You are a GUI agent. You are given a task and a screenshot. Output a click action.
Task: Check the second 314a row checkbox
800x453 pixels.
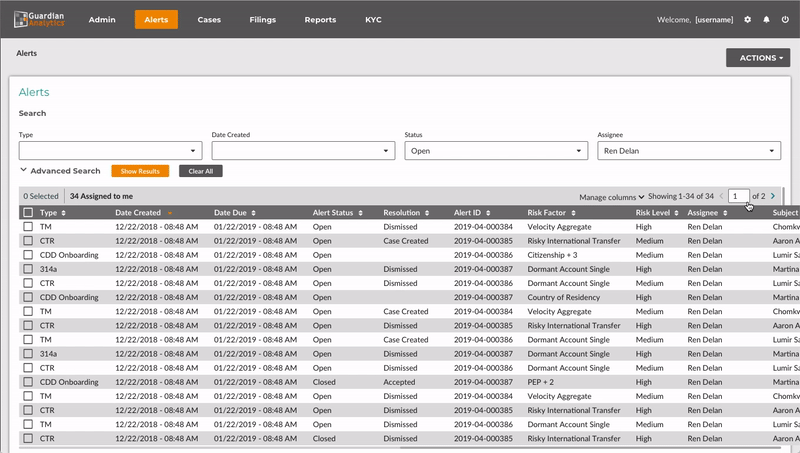pyautogui.click(x=28, y=354)
